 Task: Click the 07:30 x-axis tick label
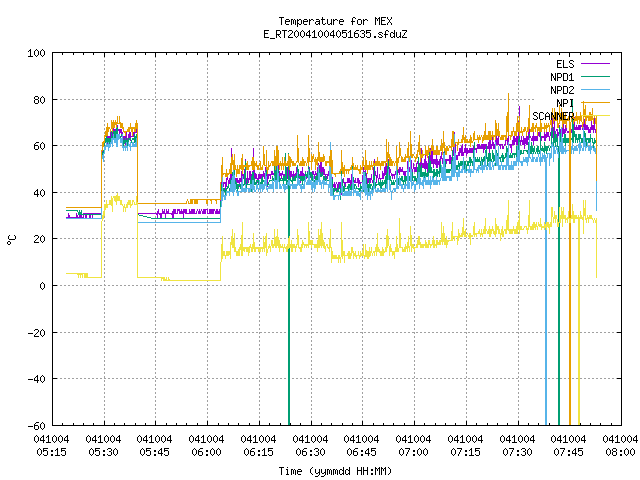[517, 446]
